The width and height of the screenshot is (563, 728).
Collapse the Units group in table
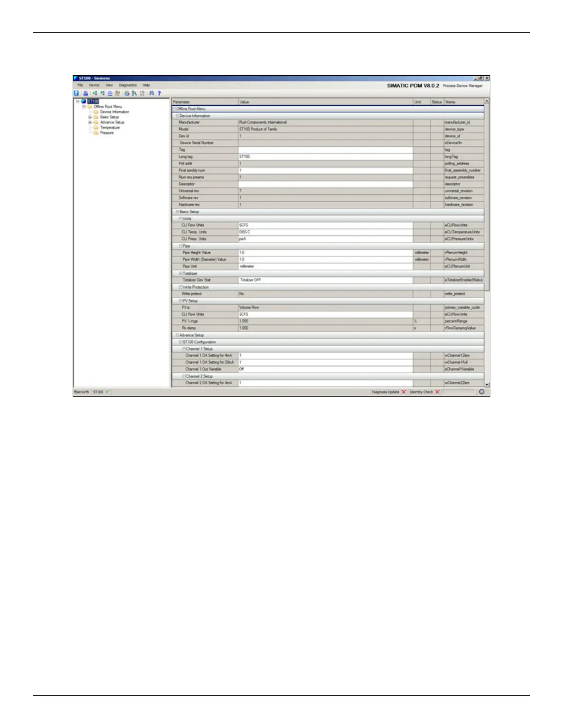coord(181,219)
